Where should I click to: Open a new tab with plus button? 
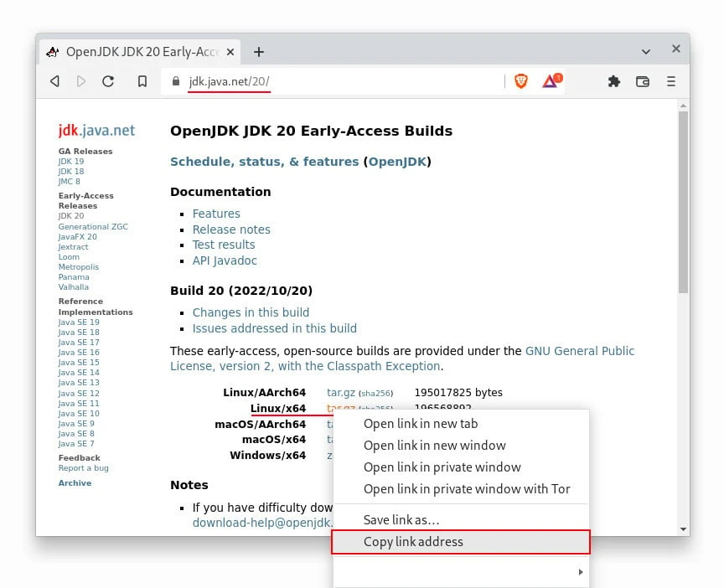coord(259,52)
